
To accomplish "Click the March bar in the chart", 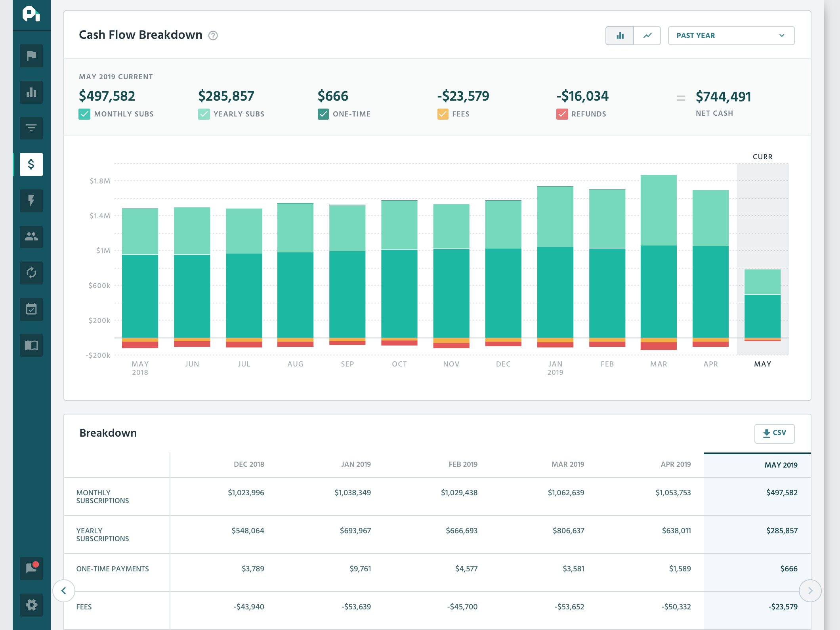I will click(659, 262).
